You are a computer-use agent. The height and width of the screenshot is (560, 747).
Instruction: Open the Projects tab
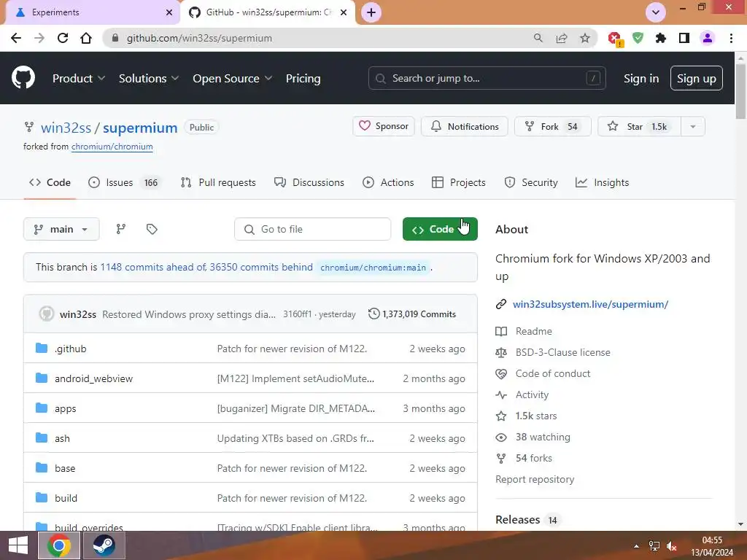(x=459, y=182)
